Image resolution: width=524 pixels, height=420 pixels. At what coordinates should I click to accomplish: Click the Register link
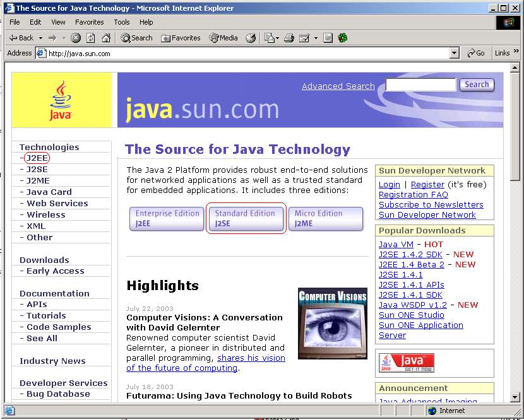[x=427, y=185]
